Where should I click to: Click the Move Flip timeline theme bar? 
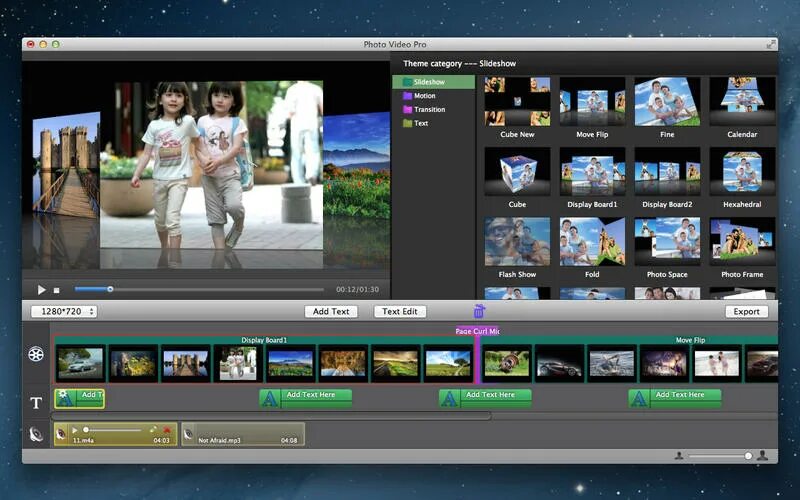630,340
